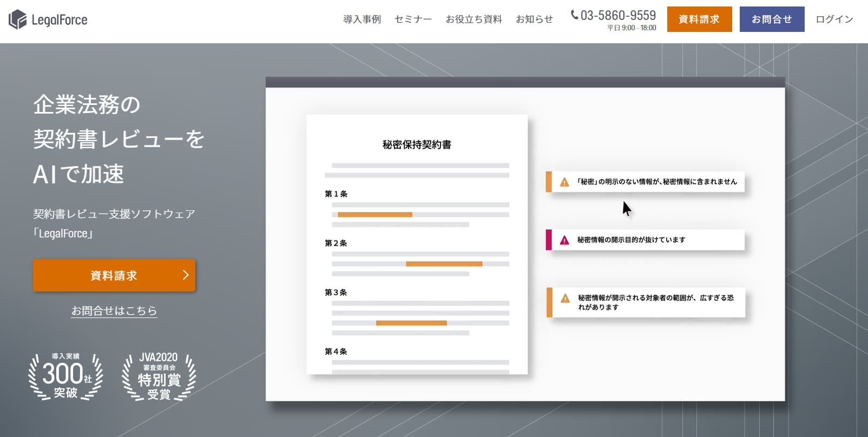Click the phone handset icon

pos(574,15)
